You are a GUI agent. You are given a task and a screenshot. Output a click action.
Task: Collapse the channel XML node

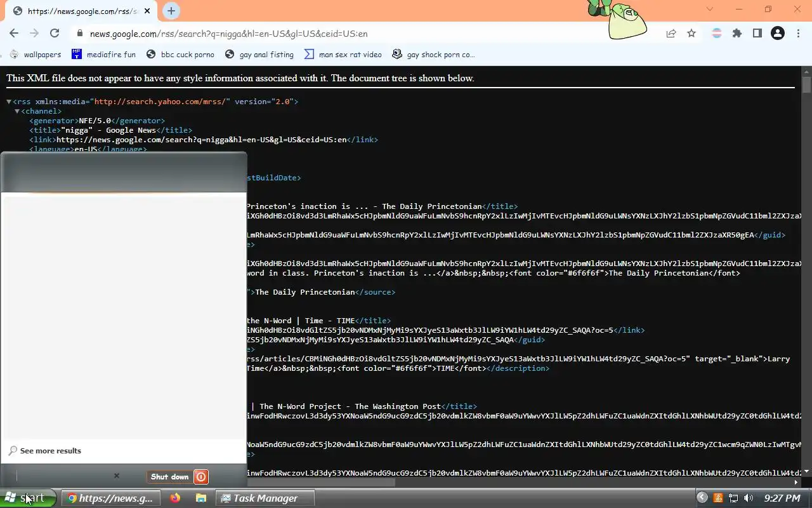click(17, 111)
